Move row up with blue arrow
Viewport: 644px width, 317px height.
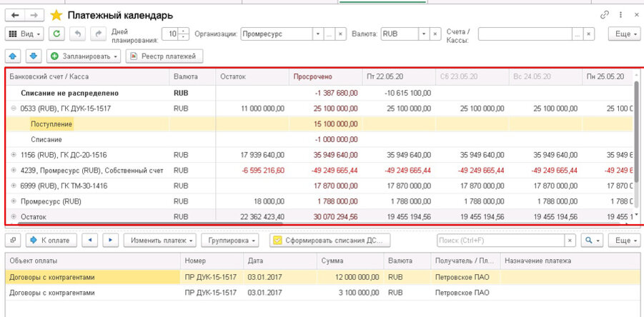[13, 56]
